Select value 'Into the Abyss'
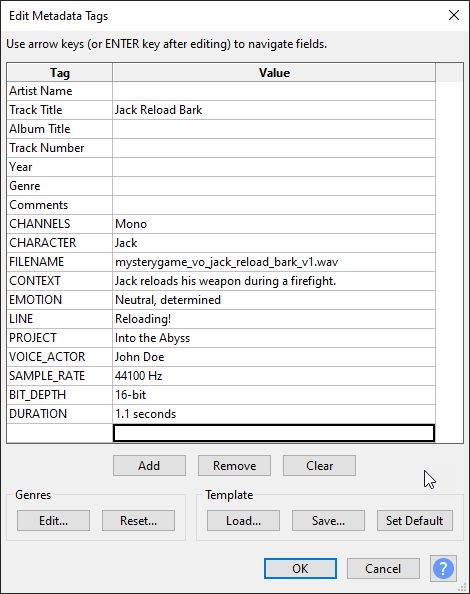 coord(274,338)
